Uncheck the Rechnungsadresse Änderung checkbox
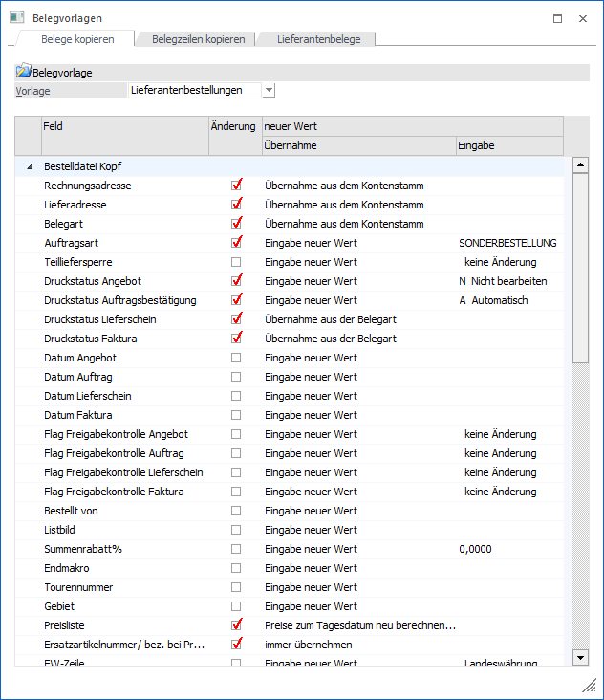The image size is (604, 700). coord(236,186)
